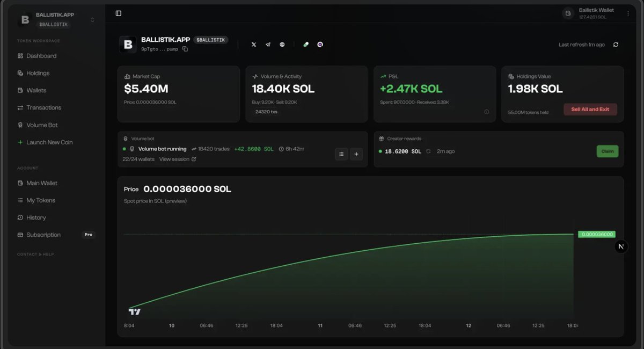
Task: Click the 22/24 wallets text
Action: pos(138,159)
